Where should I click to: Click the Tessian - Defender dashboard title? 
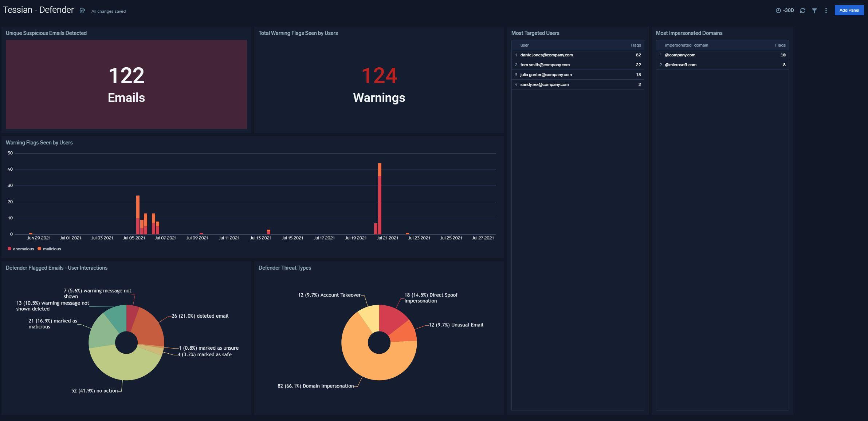coord(38,10)
